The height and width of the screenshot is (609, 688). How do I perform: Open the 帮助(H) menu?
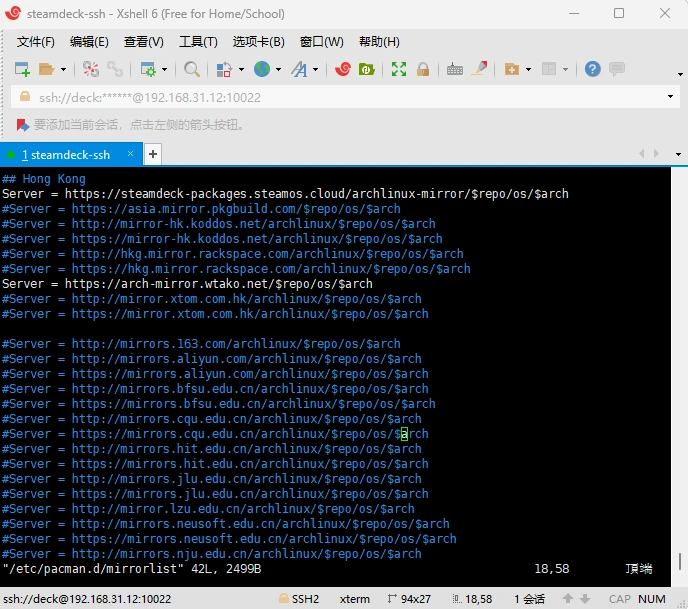pos(379,42)
